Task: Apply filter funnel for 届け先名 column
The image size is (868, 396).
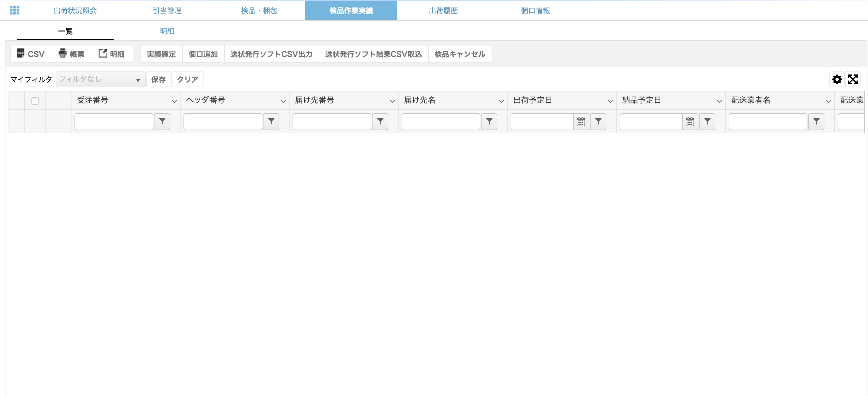Action: [489, 122]
